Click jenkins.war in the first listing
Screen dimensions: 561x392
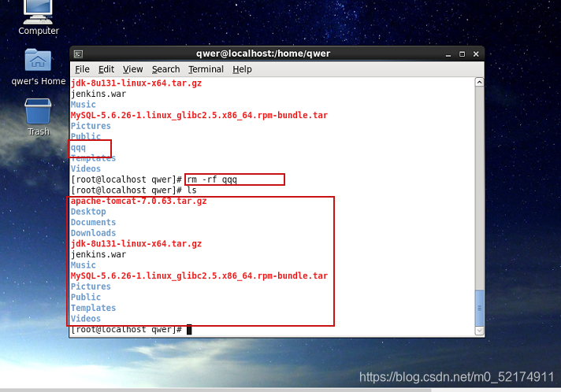click(98, 94)
